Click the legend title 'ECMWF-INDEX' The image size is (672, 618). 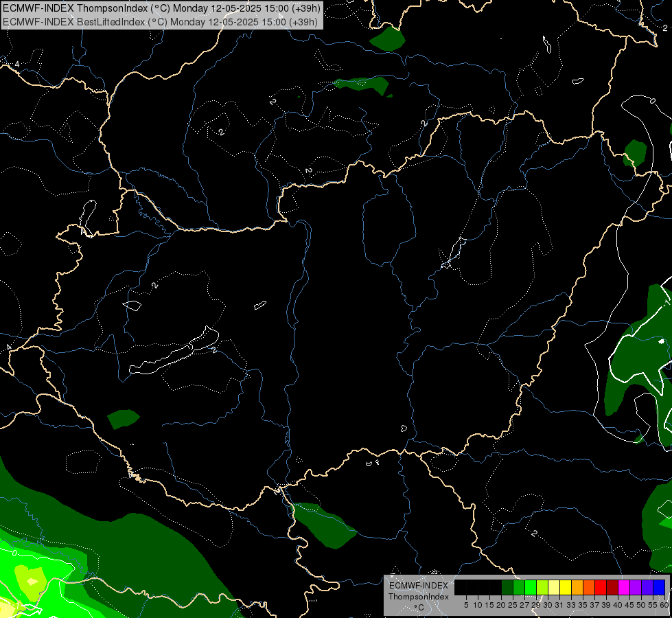(418, 586)
